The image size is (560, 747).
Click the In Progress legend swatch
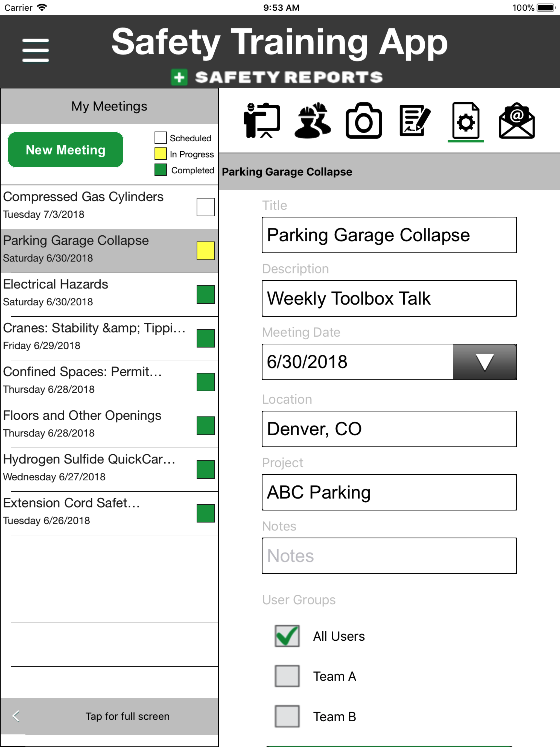pyautogui.click(x=161, y=154)
